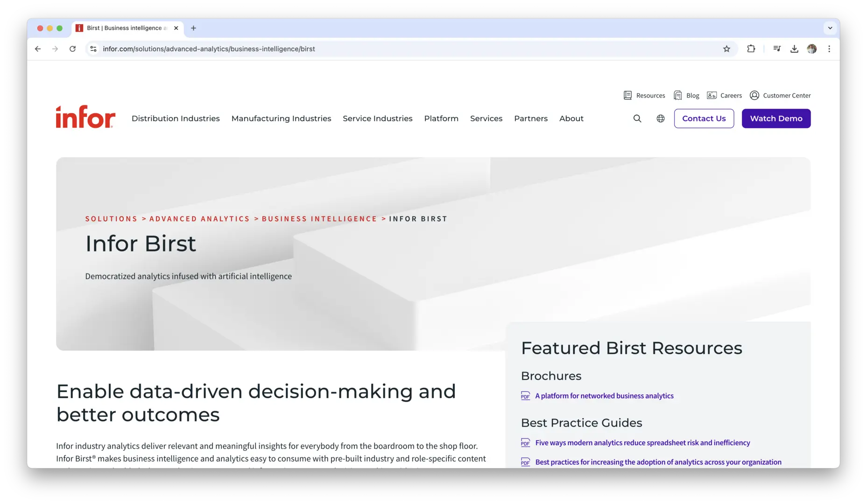Screen dimensions: 867x504
Task: Open 'A platform for networked business analytics' brochure
Action: (x=604, y=396)
